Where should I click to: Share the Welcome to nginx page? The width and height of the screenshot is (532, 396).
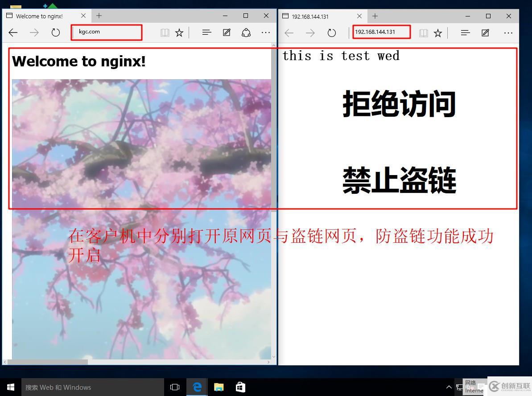(x=246, y=32)
